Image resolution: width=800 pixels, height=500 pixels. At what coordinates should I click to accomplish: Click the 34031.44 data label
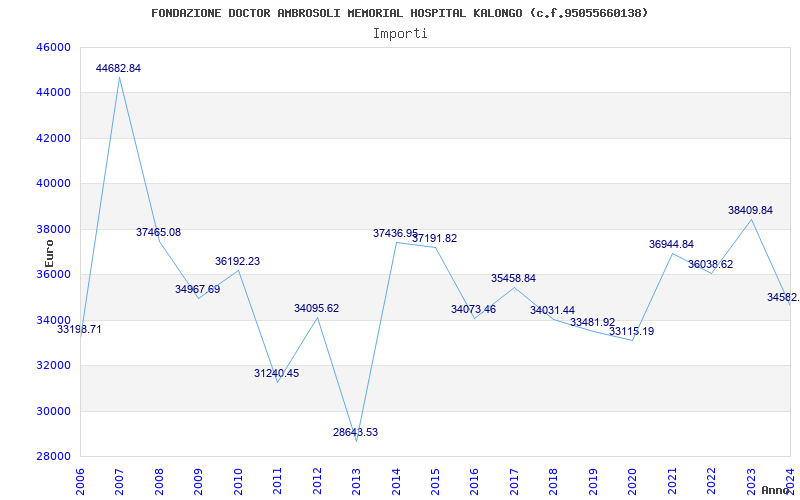tap(553, 311)
